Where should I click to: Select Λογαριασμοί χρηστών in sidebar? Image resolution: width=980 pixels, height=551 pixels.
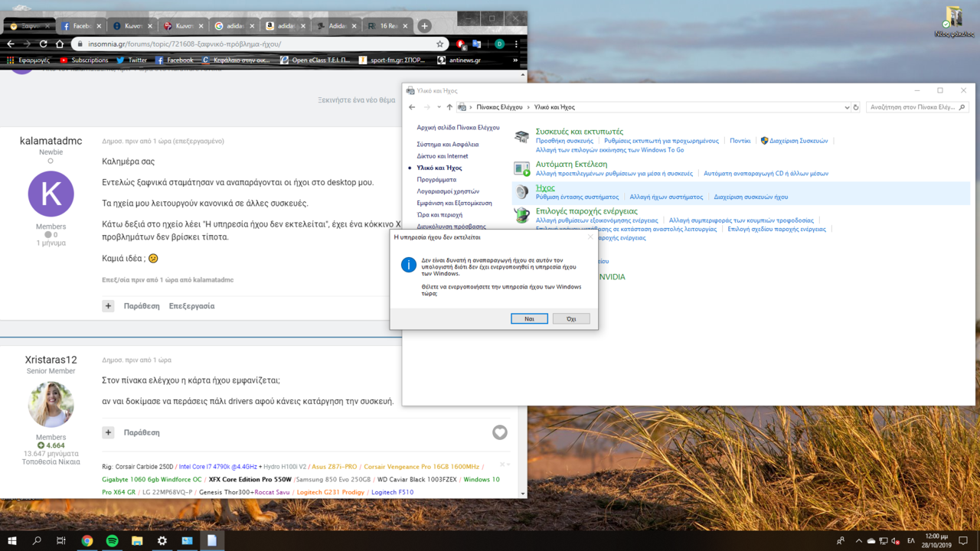click(x=448, y=191)
